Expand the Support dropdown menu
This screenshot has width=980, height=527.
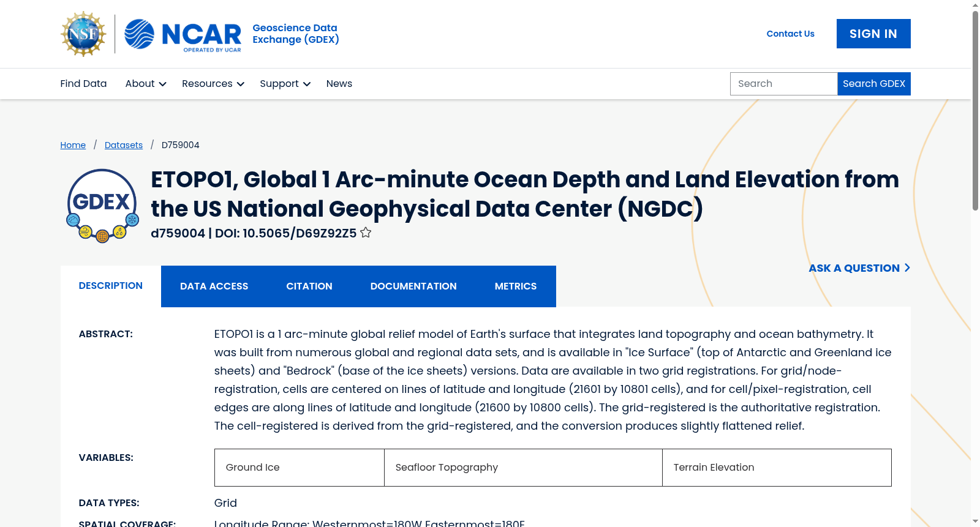pyautogui.click(x=285, y=84)
